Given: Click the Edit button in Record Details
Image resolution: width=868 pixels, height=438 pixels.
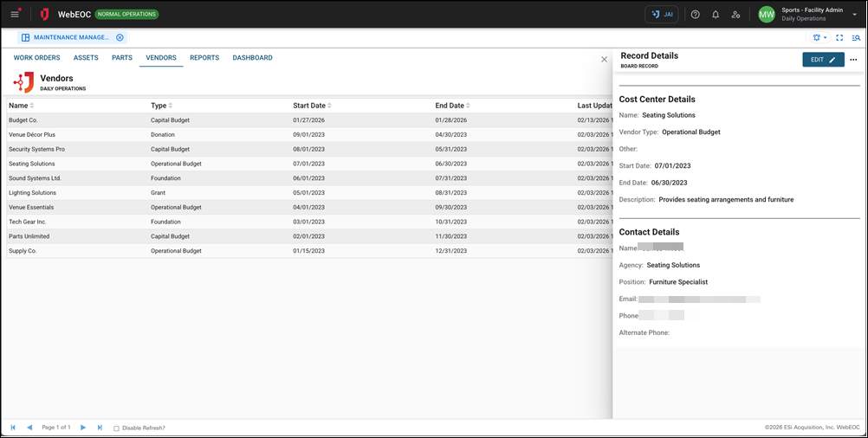Looking at the screenshot, I should click(x=822, y=60).
